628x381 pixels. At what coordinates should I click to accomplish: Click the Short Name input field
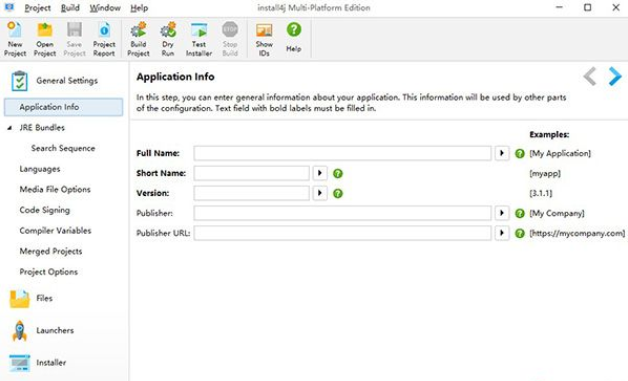click(x=252, y=173)
